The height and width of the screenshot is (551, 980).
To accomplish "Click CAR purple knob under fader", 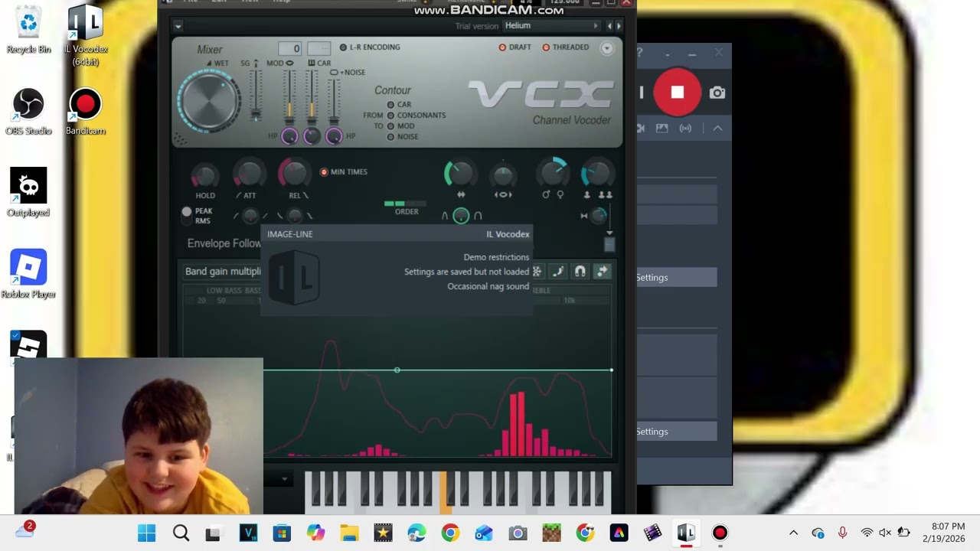I will 312,136.
